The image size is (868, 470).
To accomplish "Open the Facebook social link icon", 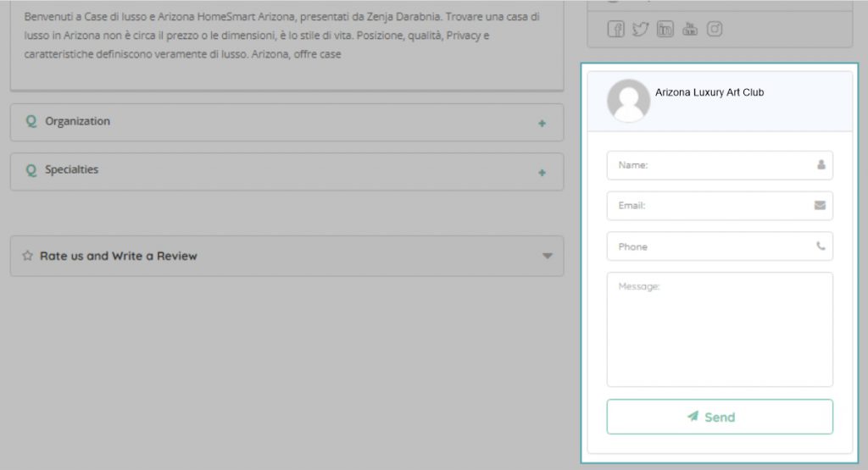I will pos(615,29).
